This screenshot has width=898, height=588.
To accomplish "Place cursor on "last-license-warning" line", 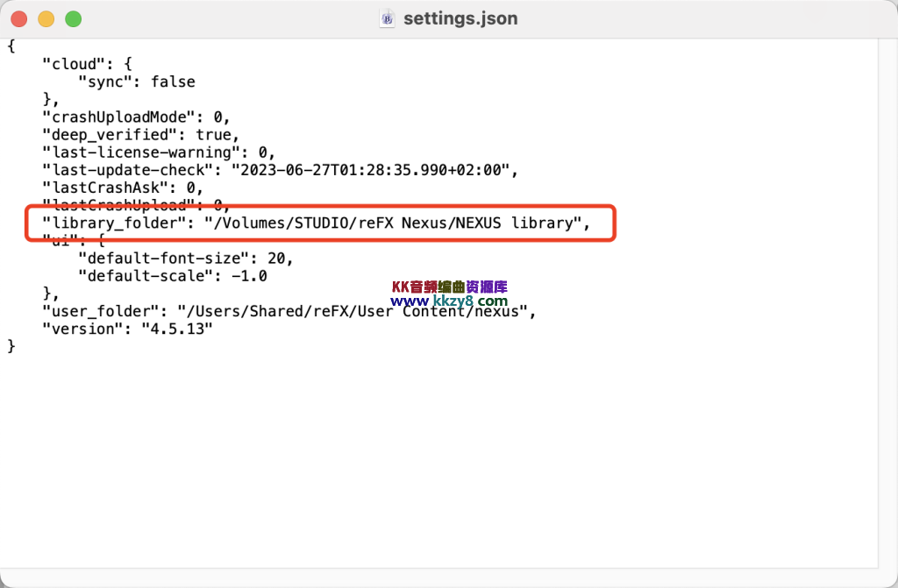I will pyautogui.click(x=146, y=152).
